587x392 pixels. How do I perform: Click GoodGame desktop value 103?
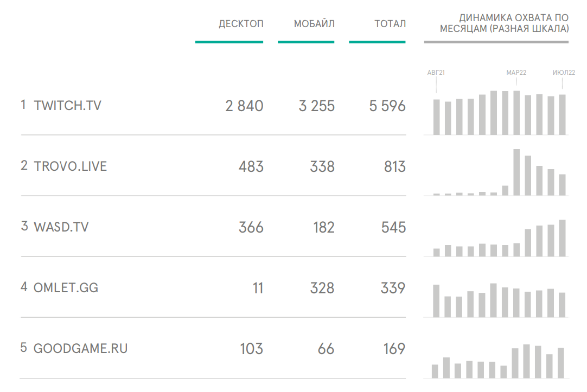click(251, 349)
